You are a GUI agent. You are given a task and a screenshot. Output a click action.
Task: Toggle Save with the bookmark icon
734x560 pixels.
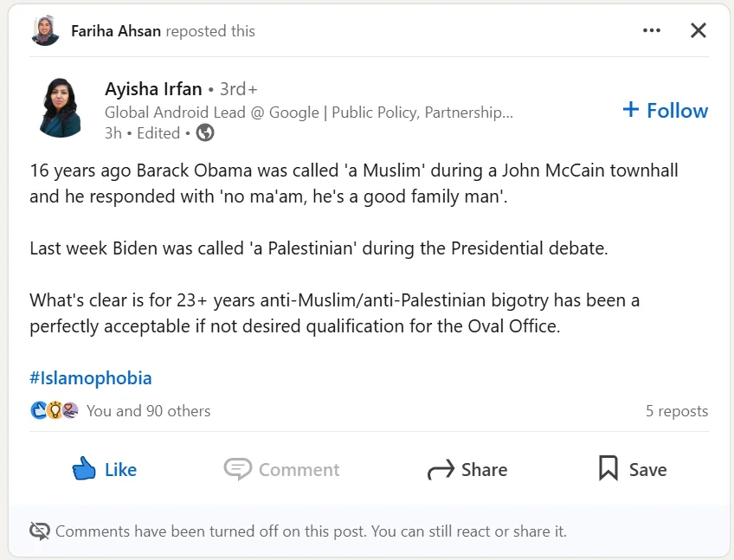pyautogui.click(x=633, y=469)
